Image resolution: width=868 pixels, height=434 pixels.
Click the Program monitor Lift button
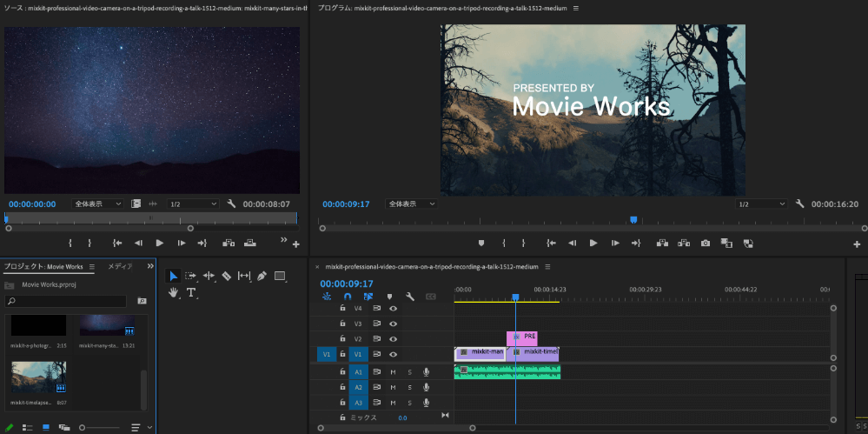pos(661,243)
